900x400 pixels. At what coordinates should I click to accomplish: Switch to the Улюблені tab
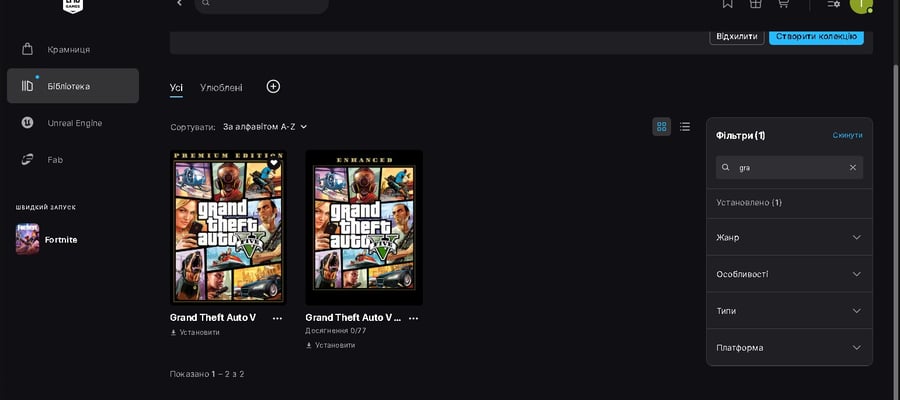(221, 87)
